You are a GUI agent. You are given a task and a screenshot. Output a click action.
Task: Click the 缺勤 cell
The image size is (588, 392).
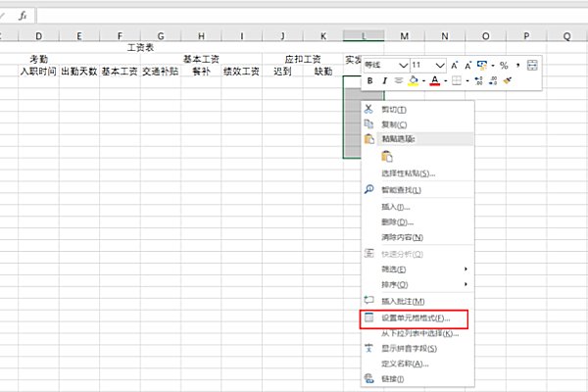323,72
